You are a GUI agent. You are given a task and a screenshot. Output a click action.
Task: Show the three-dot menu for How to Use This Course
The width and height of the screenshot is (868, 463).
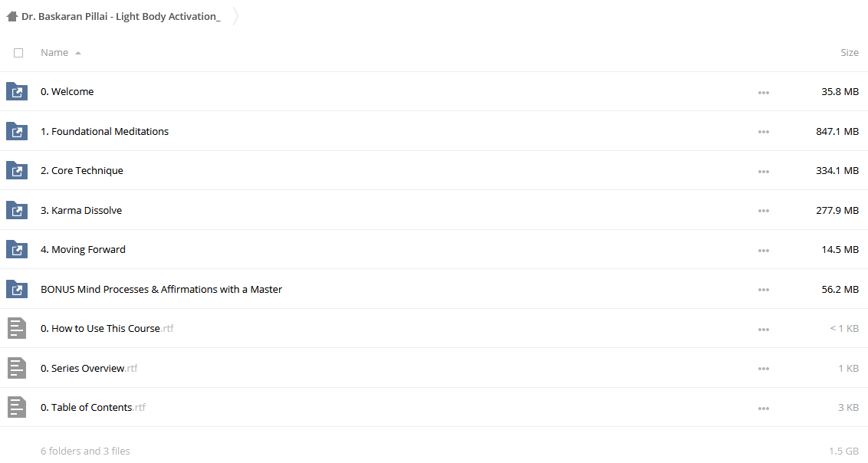(x=764, y=329)
